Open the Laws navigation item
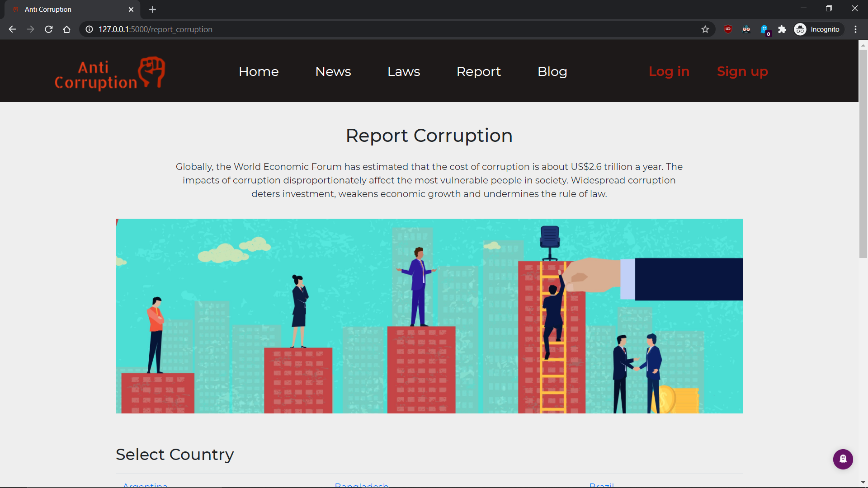The height and width of the screenshot is (488, 868). pos(403,71)
